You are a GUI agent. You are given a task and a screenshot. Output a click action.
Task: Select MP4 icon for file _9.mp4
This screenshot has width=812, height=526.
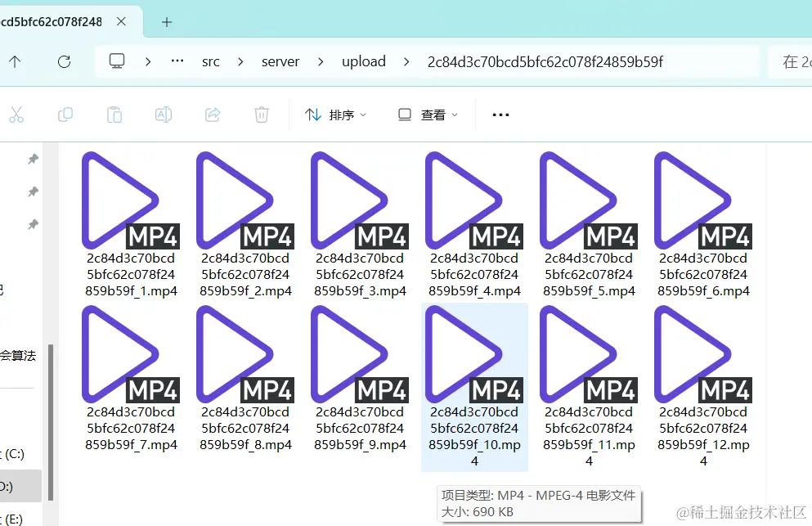[360, 354]
